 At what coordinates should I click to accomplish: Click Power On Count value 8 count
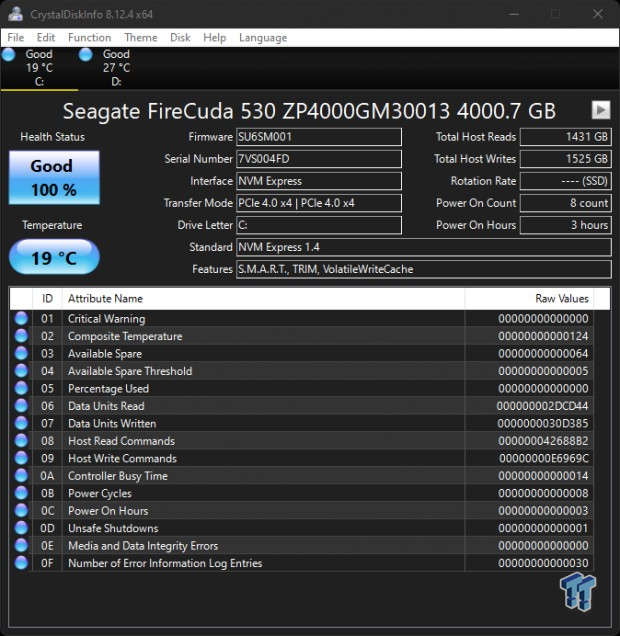566,203
